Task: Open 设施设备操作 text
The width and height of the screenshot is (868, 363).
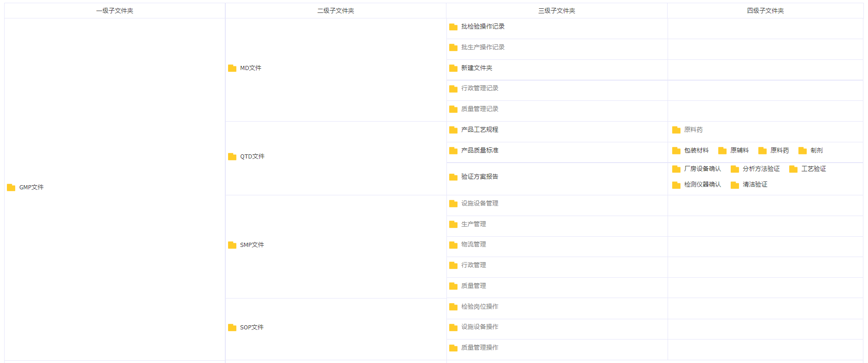Action: tap(480, 327)
